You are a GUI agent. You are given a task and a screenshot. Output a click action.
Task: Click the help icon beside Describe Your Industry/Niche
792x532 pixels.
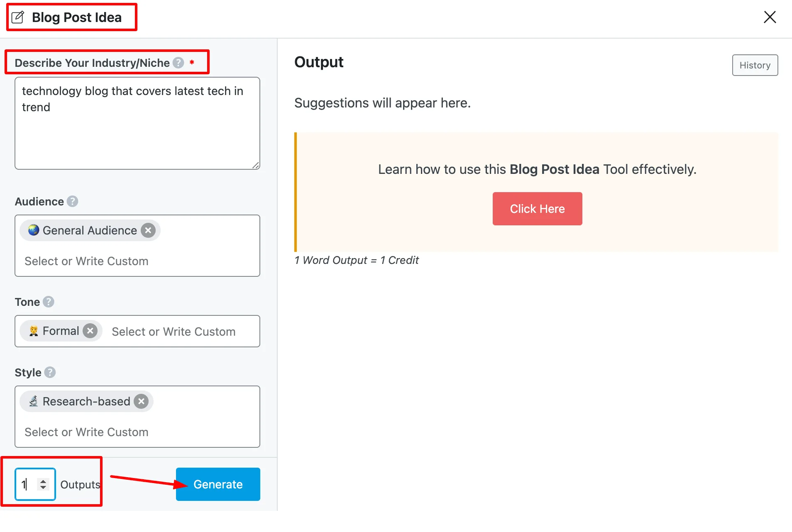coord(178,63)
